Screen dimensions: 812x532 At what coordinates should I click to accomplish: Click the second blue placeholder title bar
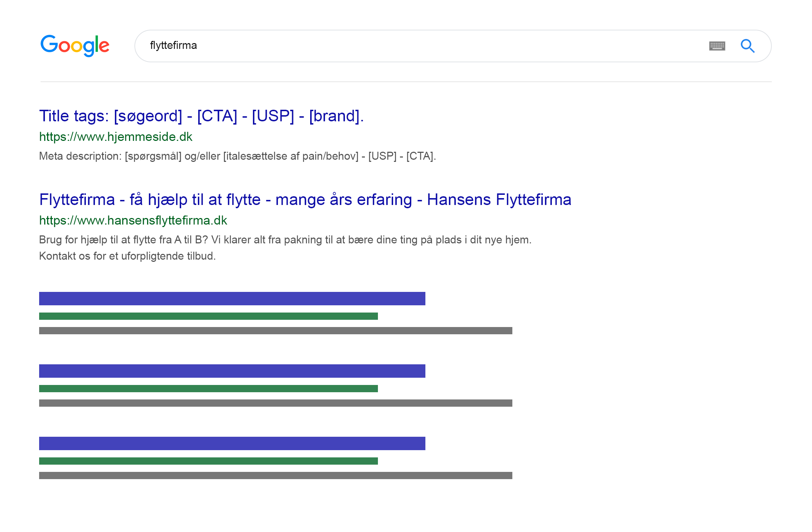pos(232,371)
